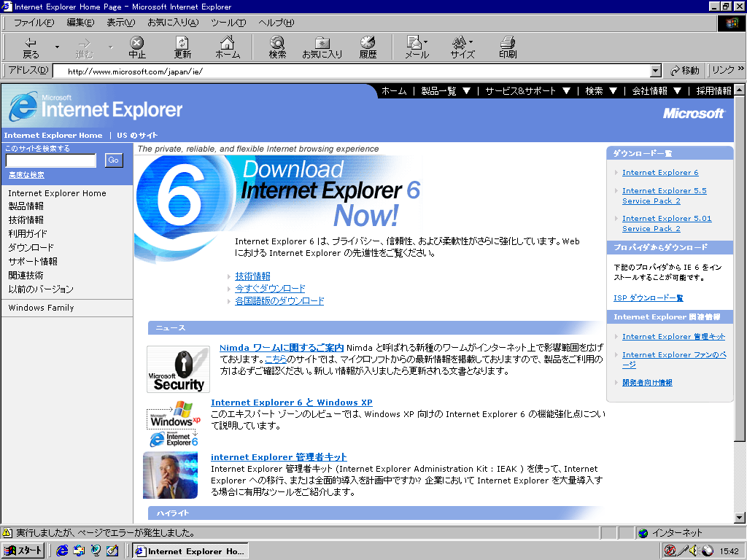The height and width of the screenshot is (560, 747).
Task: Click the vertical scrollbar thumb
Action: coord(740,268)
